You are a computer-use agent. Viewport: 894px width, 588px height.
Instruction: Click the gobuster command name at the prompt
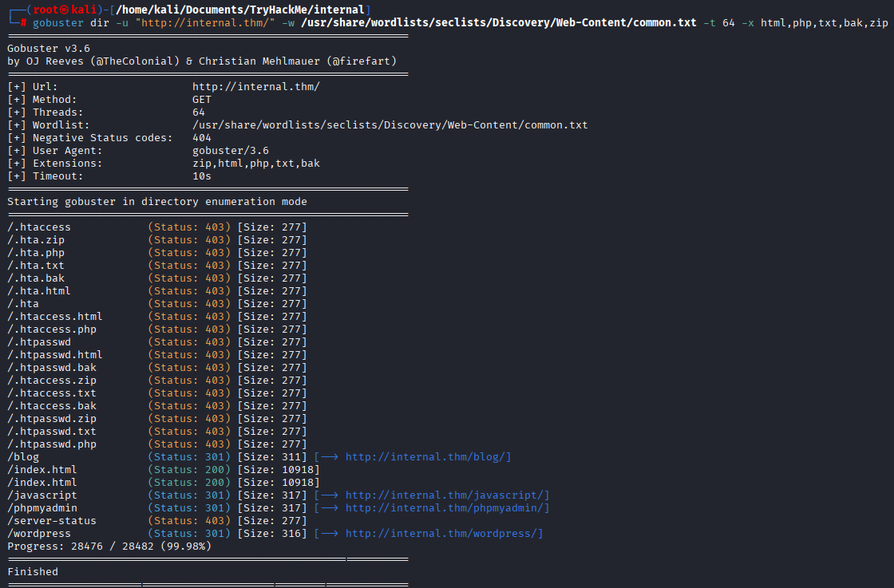[58, 23]
